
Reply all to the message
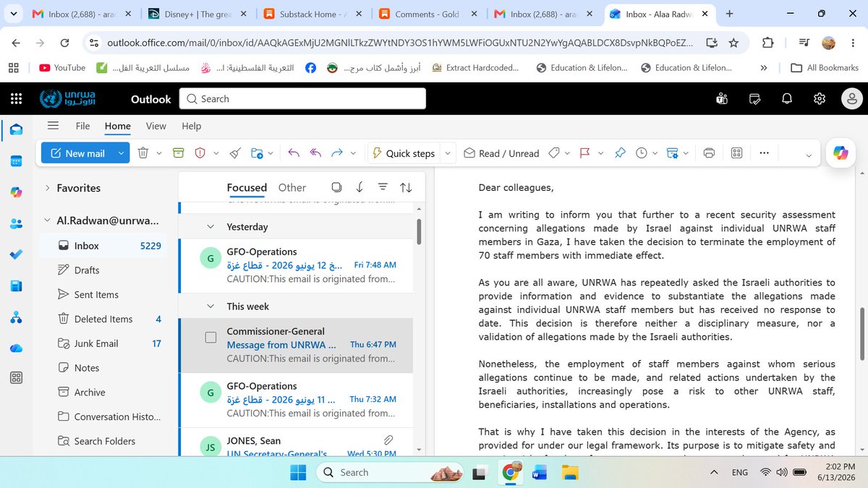click(315, 153)
